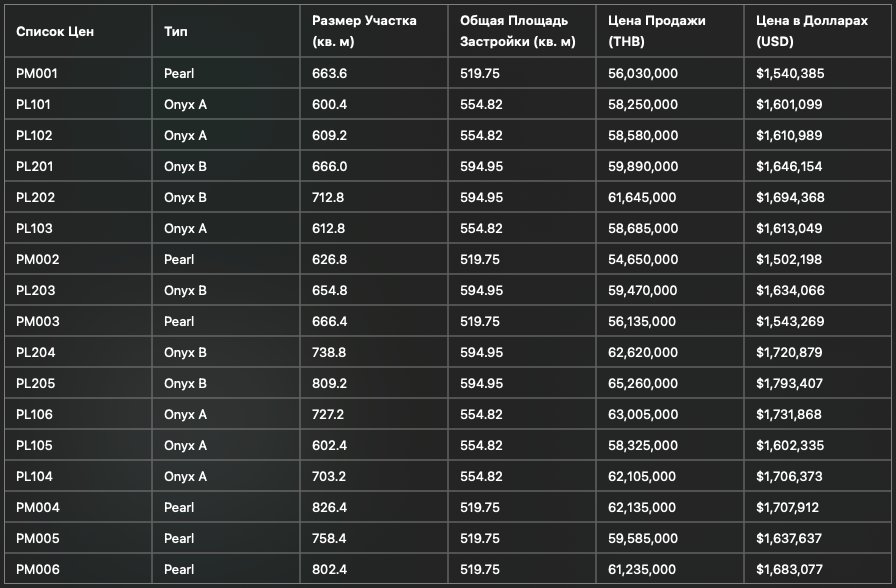
Task: Select the 62,105,000 THB price cell
Action: [x=643, y=476]
